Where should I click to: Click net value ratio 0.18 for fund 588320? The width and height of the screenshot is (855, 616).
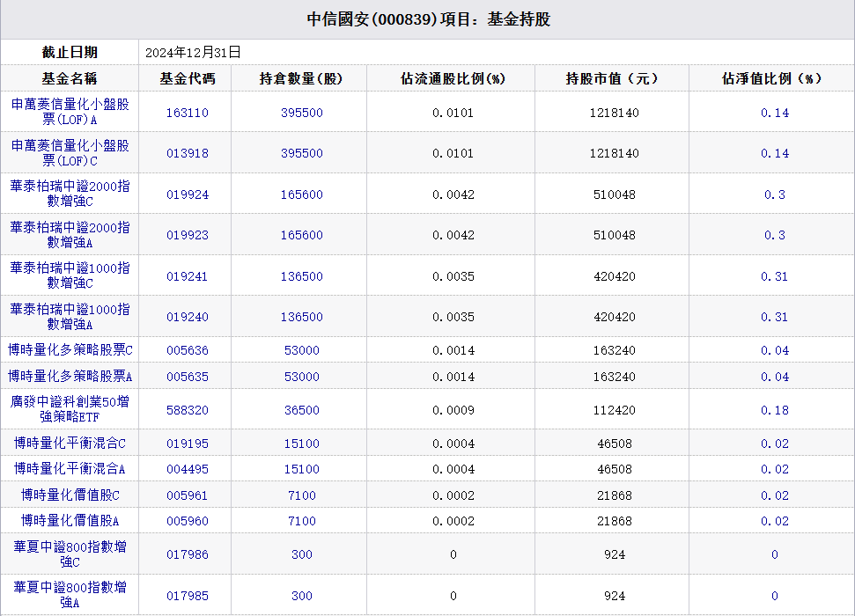coord(774,410)
